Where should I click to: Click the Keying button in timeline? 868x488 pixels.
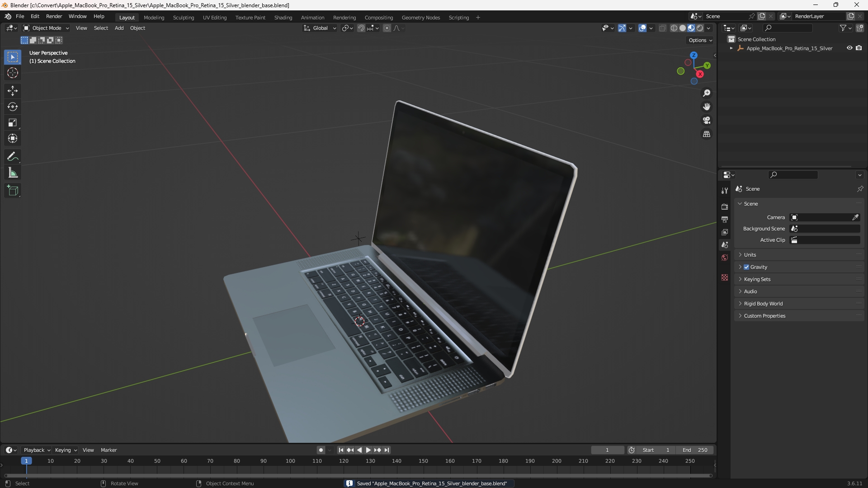[x=66, y=450]
